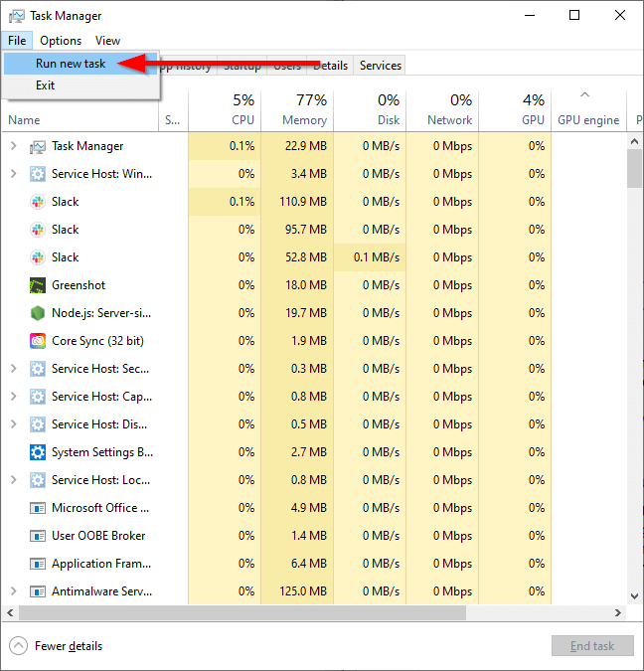Click the End task button

pos(592,646)
